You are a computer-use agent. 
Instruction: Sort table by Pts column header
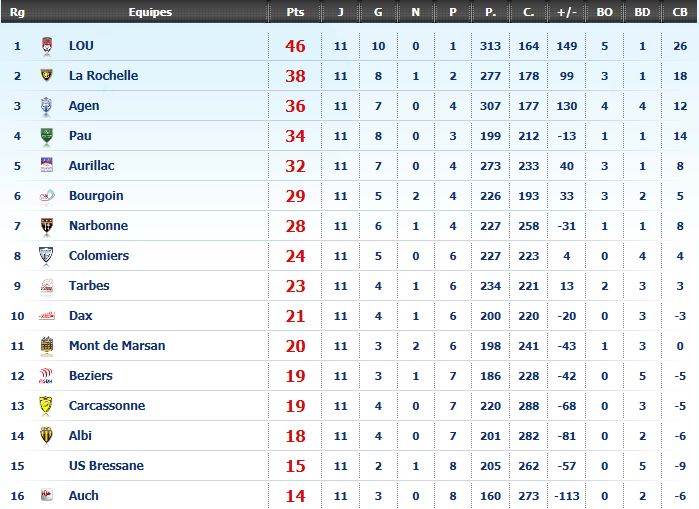[x=295, y=12]
